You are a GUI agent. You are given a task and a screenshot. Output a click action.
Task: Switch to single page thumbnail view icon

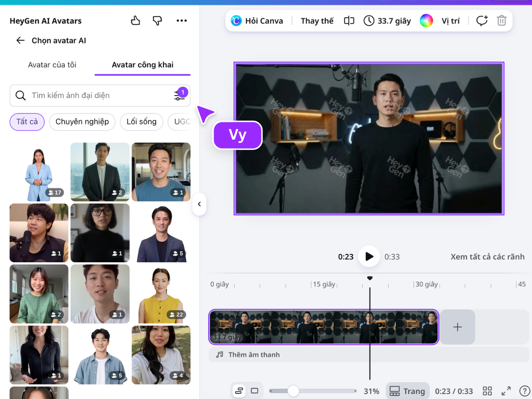(255, 391)
